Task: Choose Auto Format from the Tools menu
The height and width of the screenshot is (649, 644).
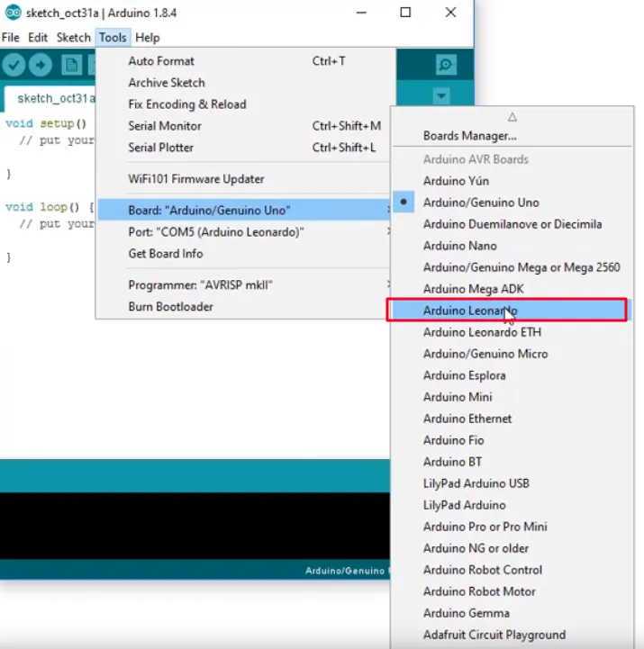Action: (244, 61)
